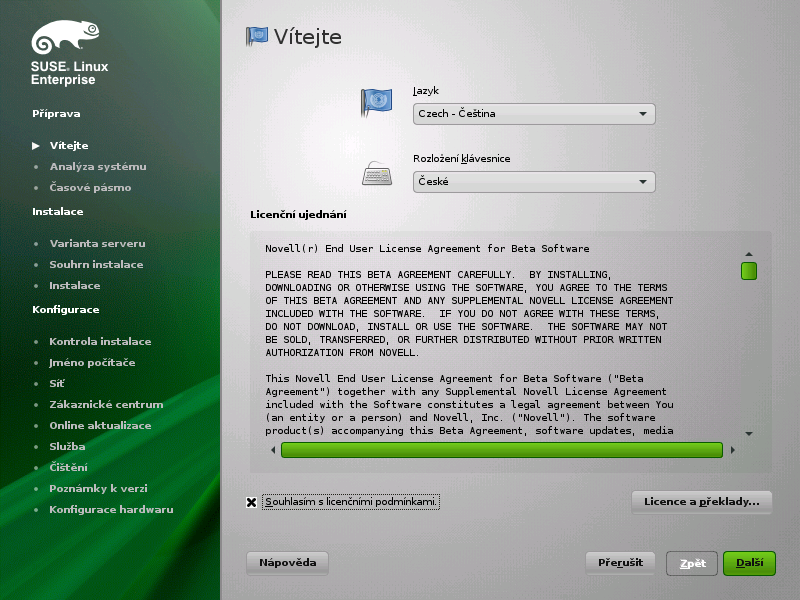Click the Další next button
The width and height of the screenshot is (800, 600).
[749, 563]
